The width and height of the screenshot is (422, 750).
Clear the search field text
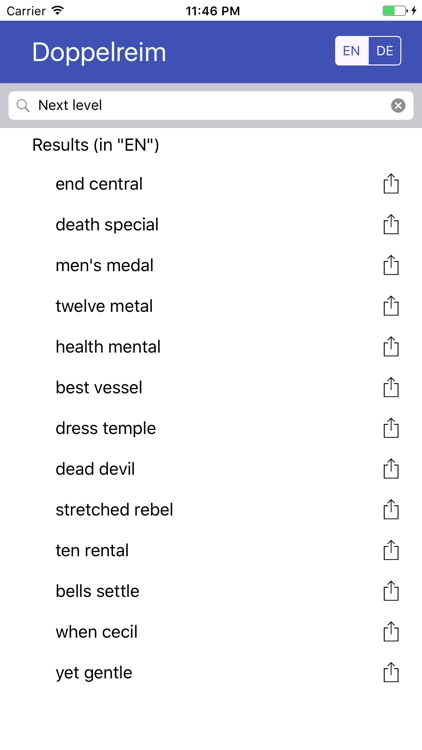coord(398,105)
